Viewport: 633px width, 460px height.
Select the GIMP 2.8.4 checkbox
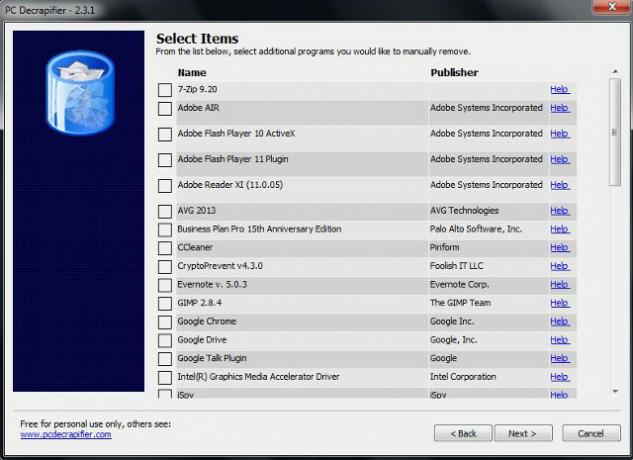click(x=165, y=303)
